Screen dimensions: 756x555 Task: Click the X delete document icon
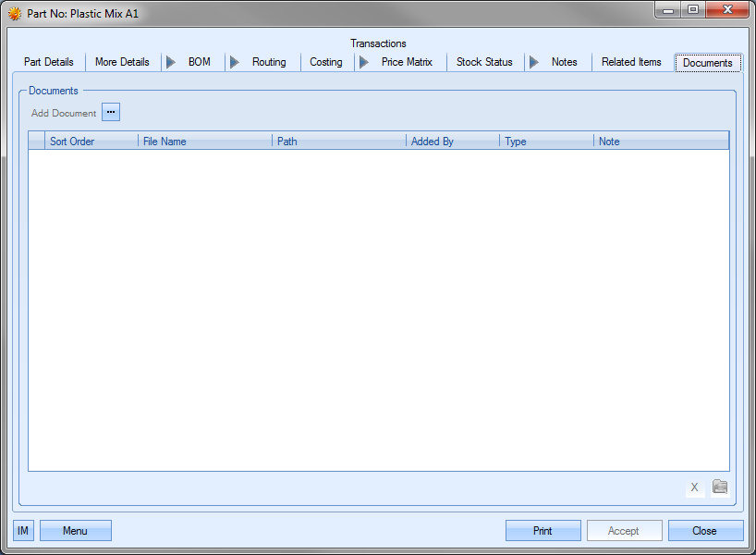(694, 487)
